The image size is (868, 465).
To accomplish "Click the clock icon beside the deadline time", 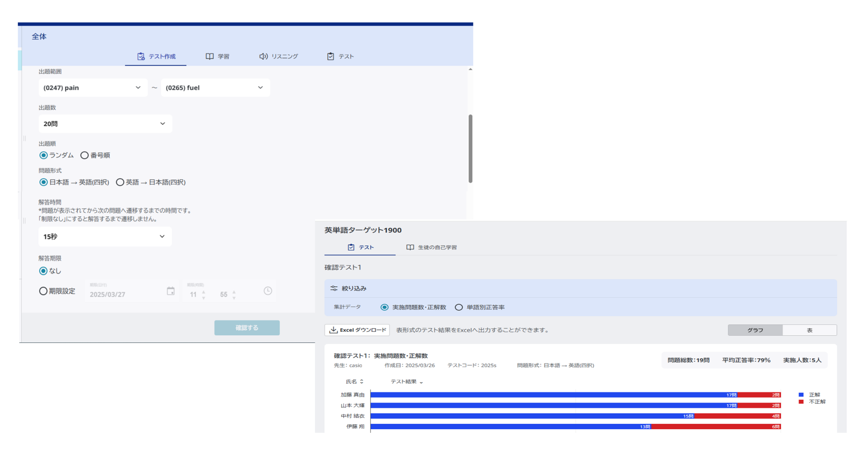I will (267, 291).
